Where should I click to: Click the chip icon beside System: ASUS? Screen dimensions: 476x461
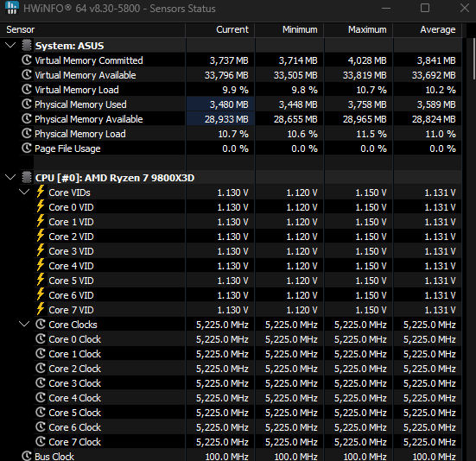27,46
